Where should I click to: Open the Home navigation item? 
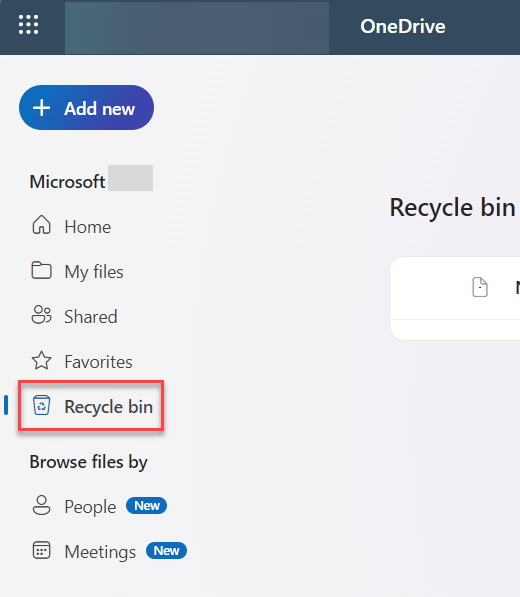[x=71, y=227]
